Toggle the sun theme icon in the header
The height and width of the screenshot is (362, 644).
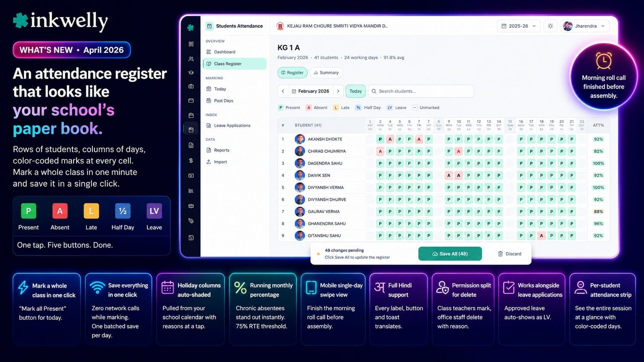(550, 26)
